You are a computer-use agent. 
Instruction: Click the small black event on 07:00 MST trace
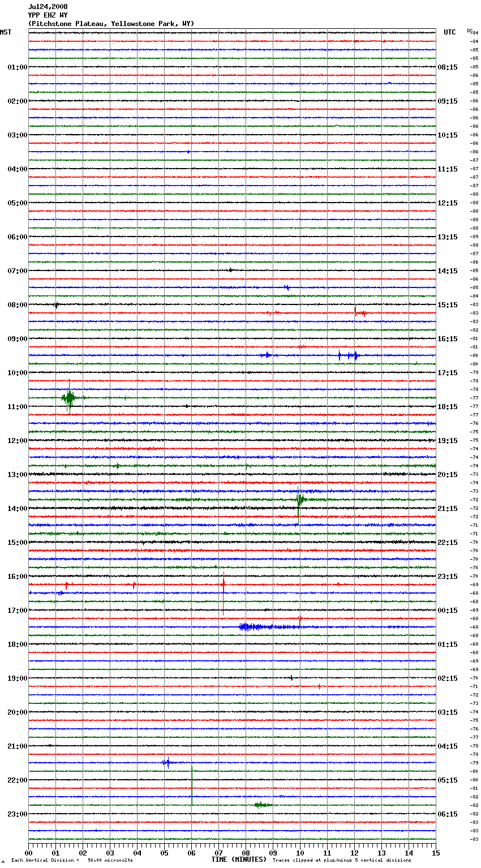pos(231,270)
